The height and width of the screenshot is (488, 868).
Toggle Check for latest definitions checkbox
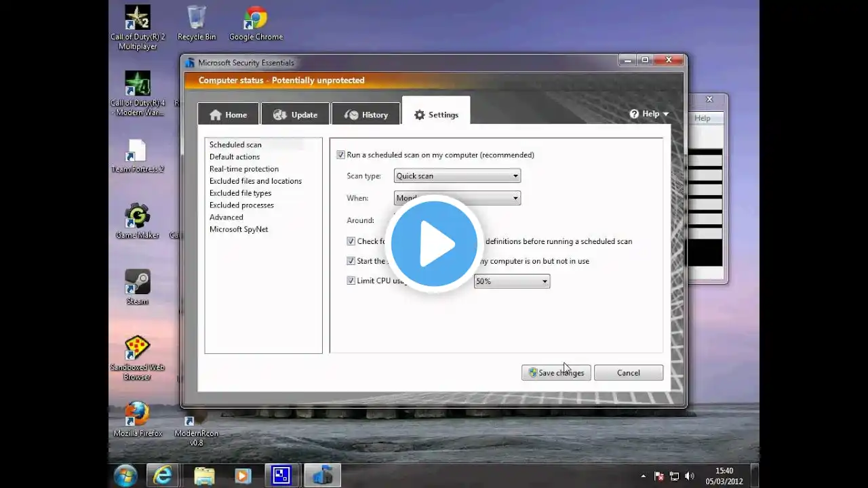[x=351, y=241]
